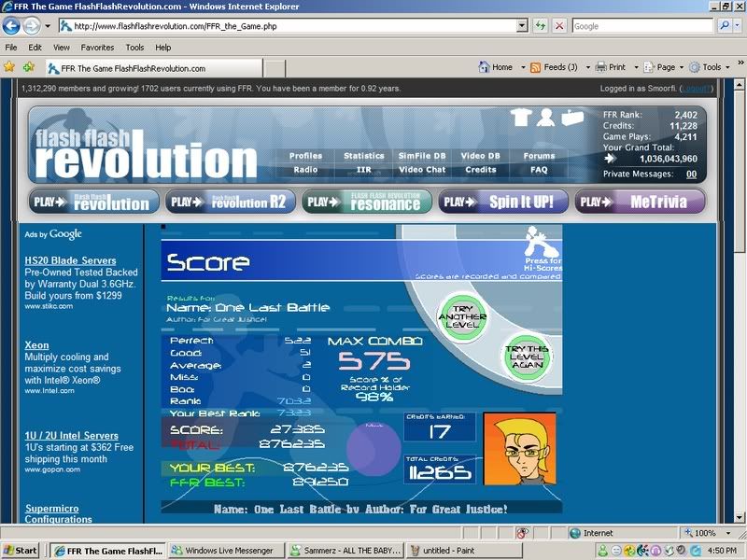Open the Tools menu in the menu bar
Screen dimensions: 747x560
134,48
